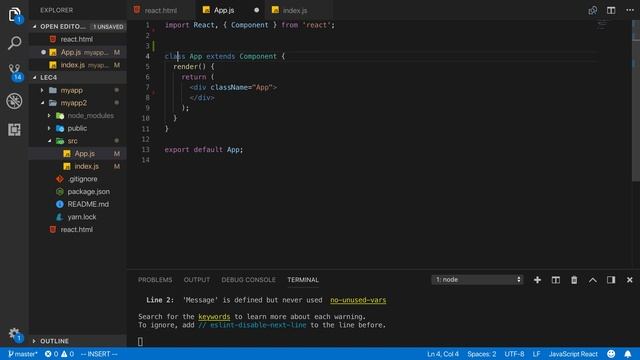Kill the terminal with trash icon
Viewport: 640px width, 360px height.
[574, 280]
